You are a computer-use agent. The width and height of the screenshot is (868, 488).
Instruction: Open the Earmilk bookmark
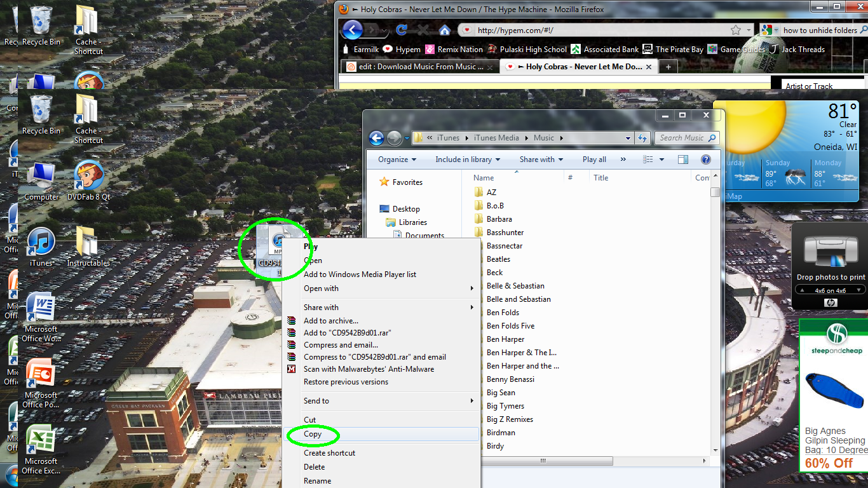click(x=361, y=49)
